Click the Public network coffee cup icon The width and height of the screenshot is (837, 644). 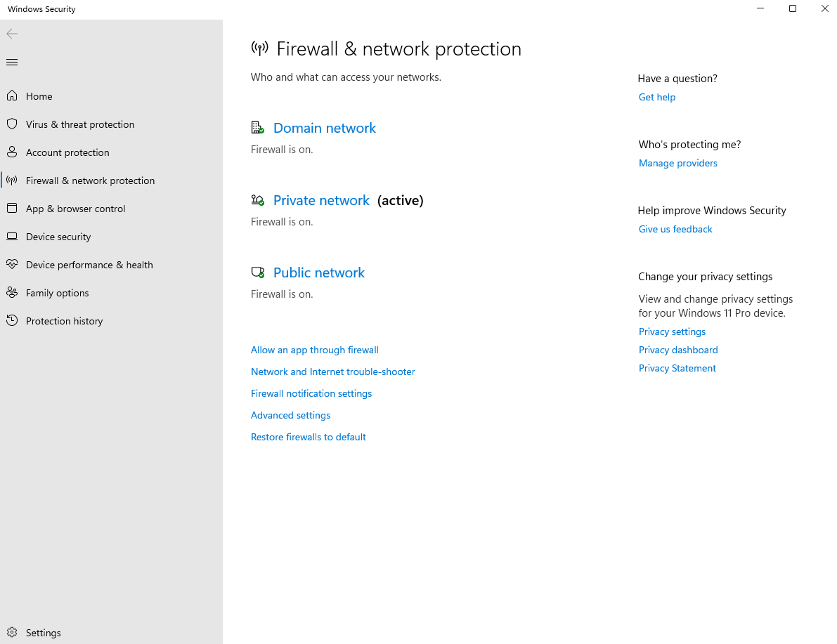pyautogui.click(x=258, y=272)
